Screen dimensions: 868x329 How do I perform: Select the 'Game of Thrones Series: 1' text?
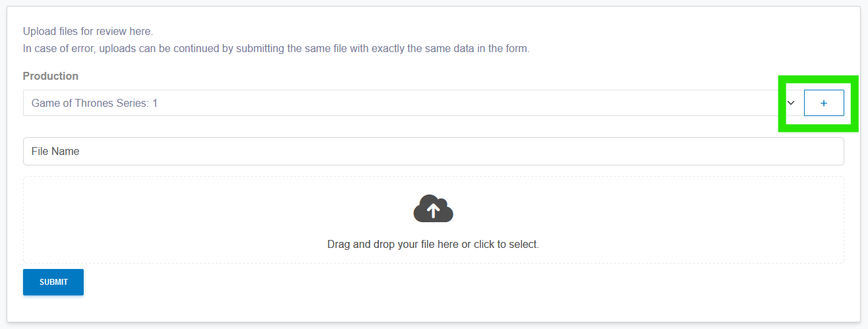click(x=95, y=103)
